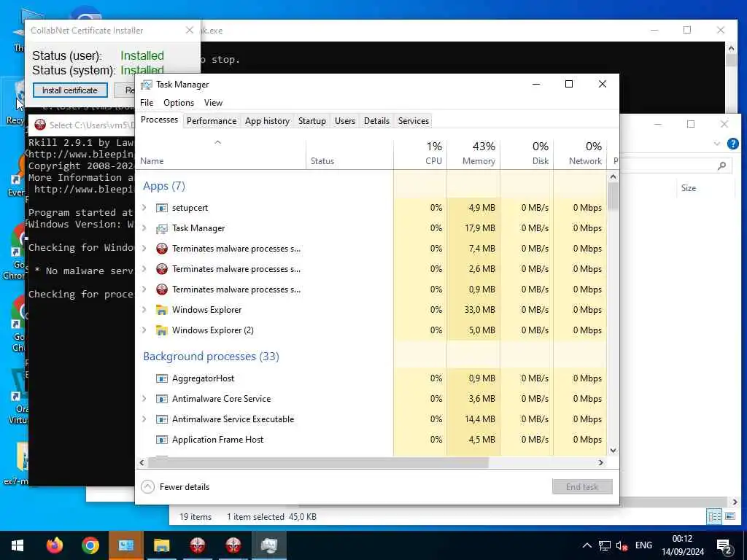The height and width of the screenshot is (560, 747).
Task: Expand the Task Manager process group
Action: tap(144, 228)
